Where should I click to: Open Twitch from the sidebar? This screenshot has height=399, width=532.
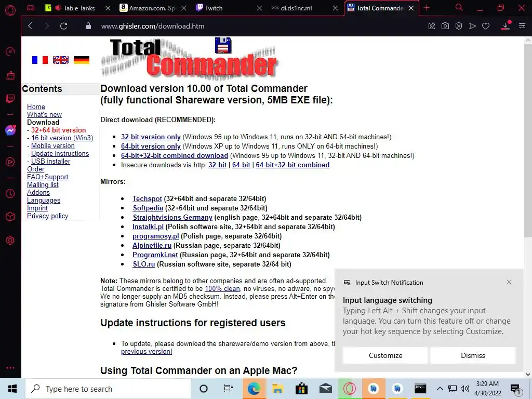[x=10, y=99]
